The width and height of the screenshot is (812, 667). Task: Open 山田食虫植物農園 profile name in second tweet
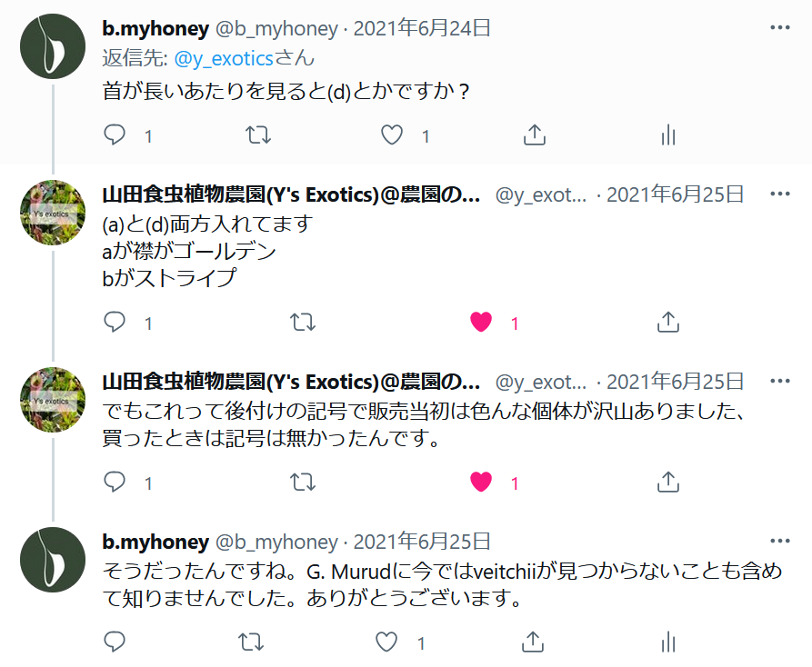click(291, 194)
